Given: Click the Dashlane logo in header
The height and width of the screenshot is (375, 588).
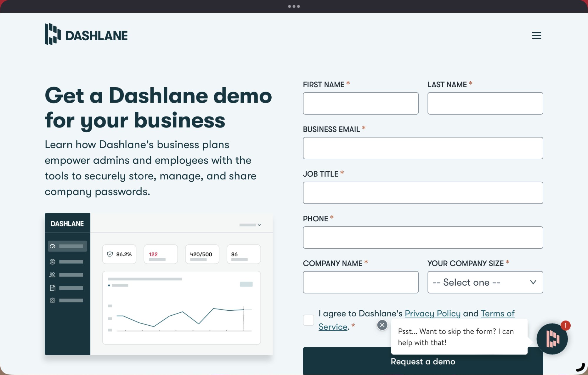Looking at the screenshot, I should tap(86, 34).
